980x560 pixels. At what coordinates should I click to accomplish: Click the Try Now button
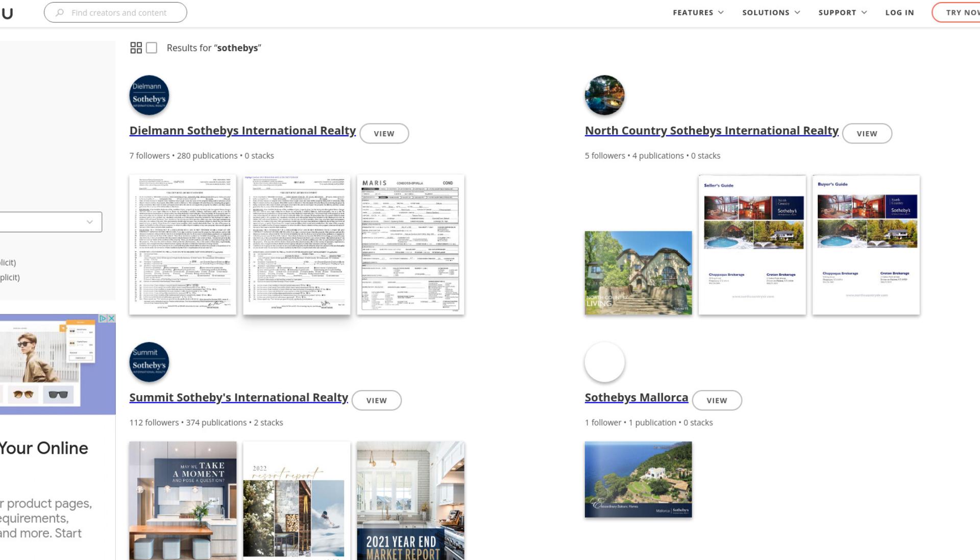point(956,13)
